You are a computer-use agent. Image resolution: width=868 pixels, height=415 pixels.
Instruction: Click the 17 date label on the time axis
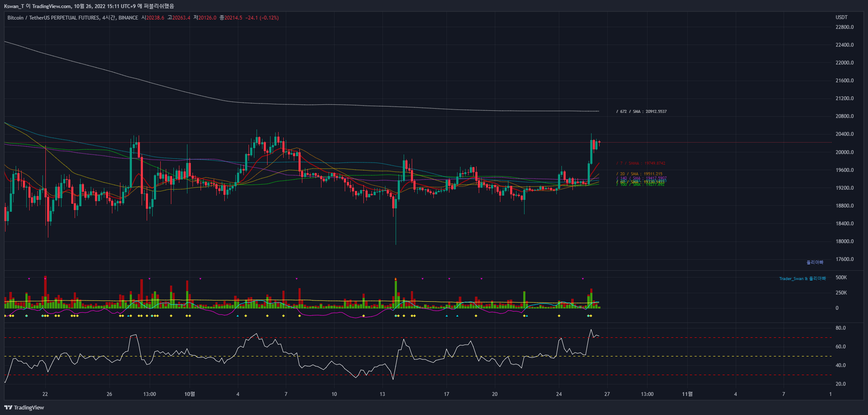(x=447, y=394)
